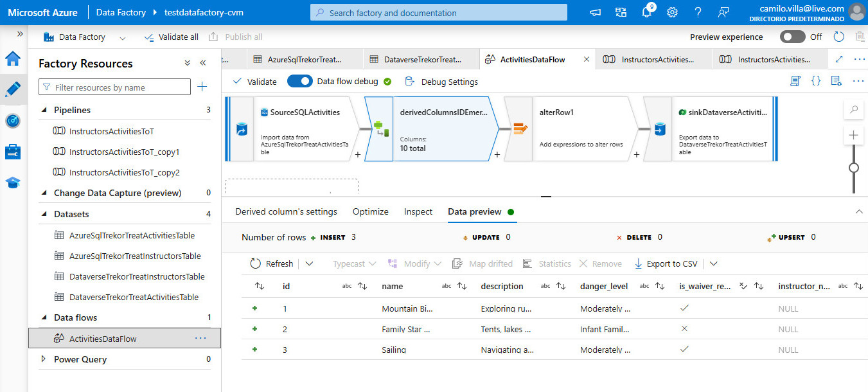
Task: Open Derived column's settings tab
Action: (286, 211)
